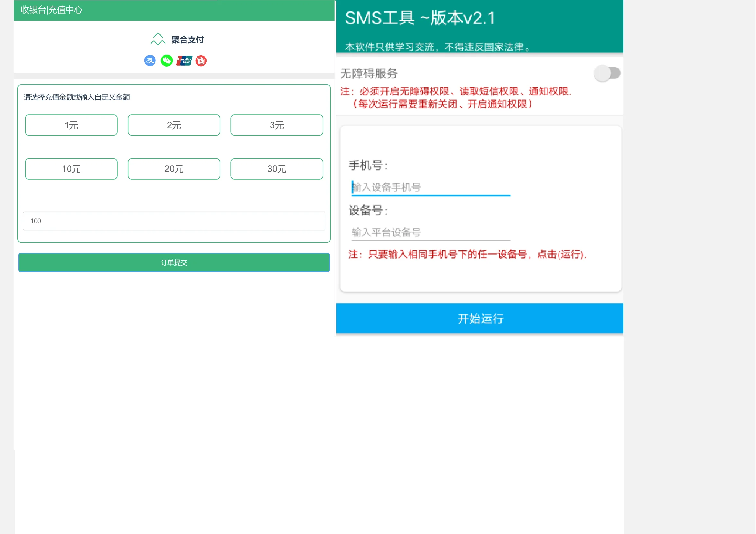Viewport: 756px width, 534px height.
Task: Click the custom amount field showing 100
Action: [174, 221]
